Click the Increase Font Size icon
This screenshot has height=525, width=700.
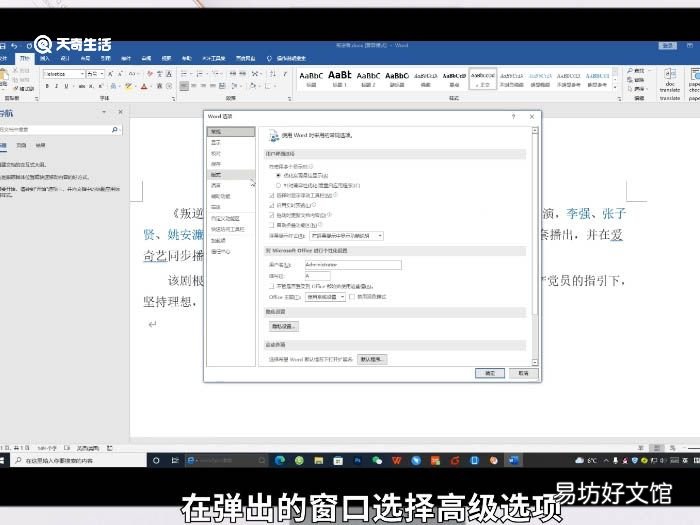(x=110, y=74)
